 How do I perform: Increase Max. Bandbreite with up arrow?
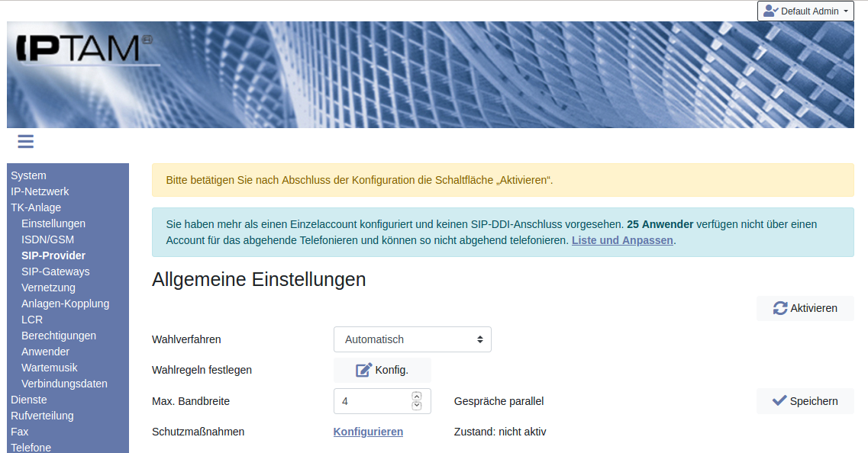coord(416,396)
